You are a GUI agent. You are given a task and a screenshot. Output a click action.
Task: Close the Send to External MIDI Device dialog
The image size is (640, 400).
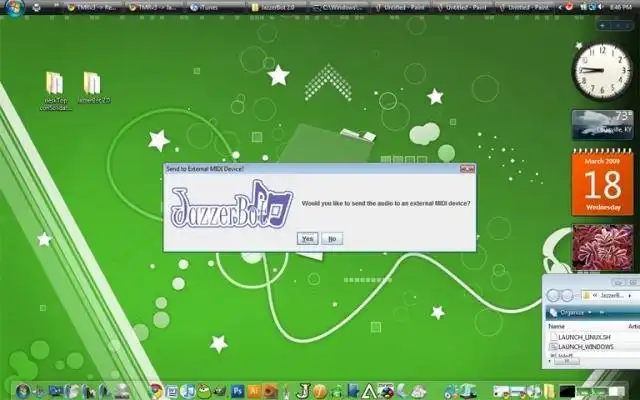click(x=468, y=169)
